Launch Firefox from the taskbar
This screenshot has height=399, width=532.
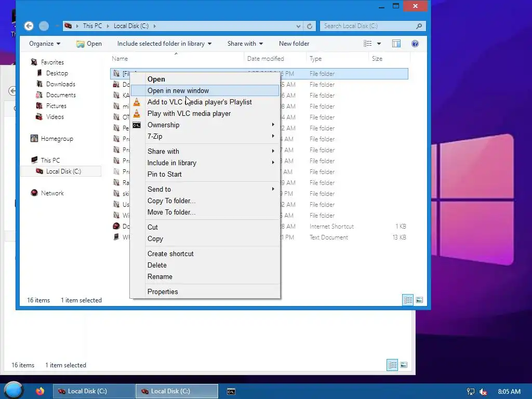click(40, 391)
